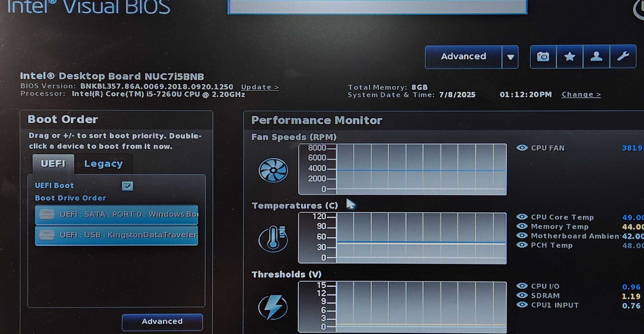Click the drive icon of USB Kingston entry
Viewport: 644px width, 334px height.
coord(47,235)
